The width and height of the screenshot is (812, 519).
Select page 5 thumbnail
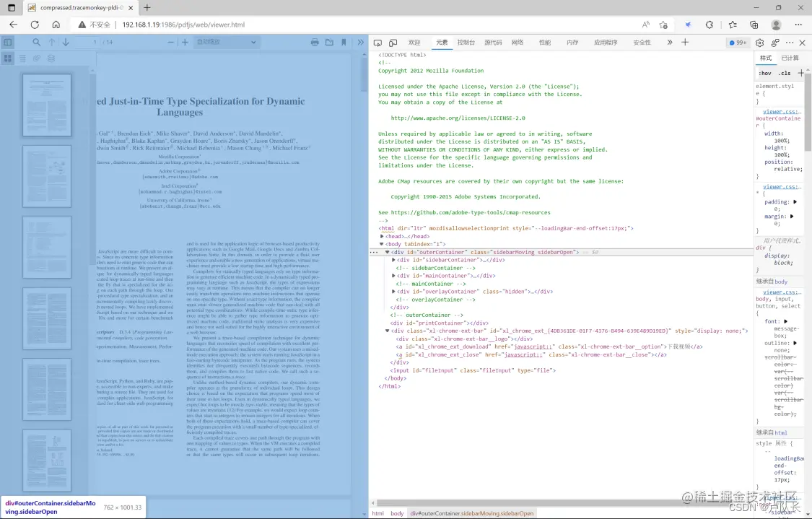(x=47, y=389)
